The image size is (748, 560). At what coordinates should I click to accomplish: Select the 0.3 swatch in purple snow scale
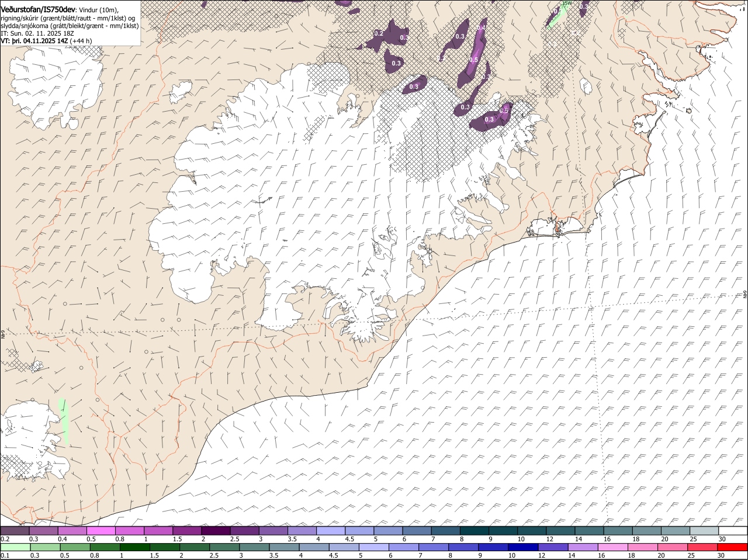[x=43, y=531]
